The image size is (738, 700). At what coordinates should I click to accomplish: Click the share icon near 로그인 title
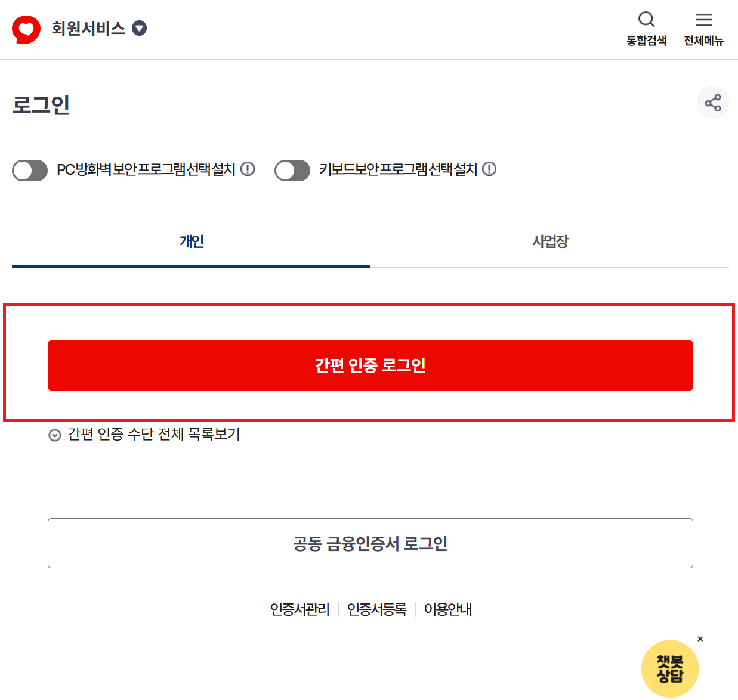click(713, 103)
